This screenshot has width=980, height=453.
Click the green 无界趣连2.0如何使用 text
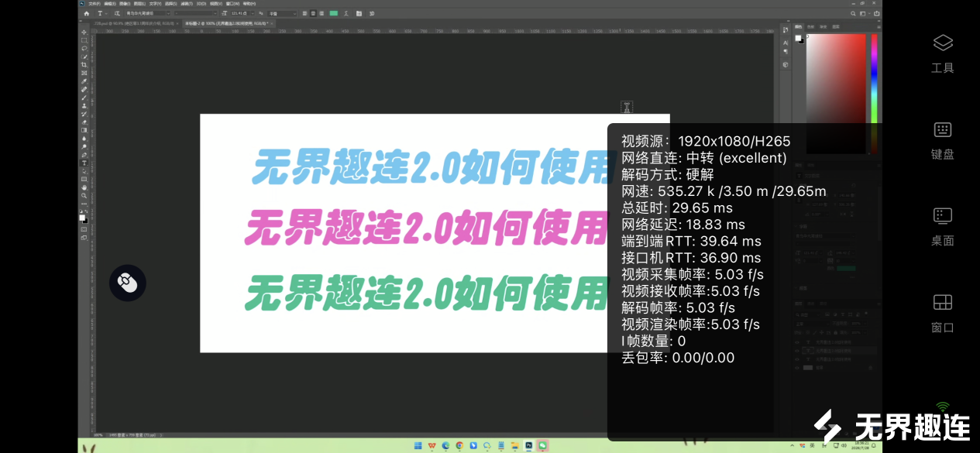(x=426, y=293)
